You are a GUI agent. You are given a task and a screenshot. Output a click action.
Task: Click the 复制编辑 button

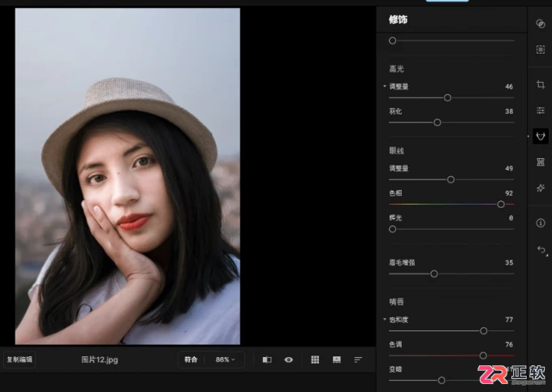point(19,360)
